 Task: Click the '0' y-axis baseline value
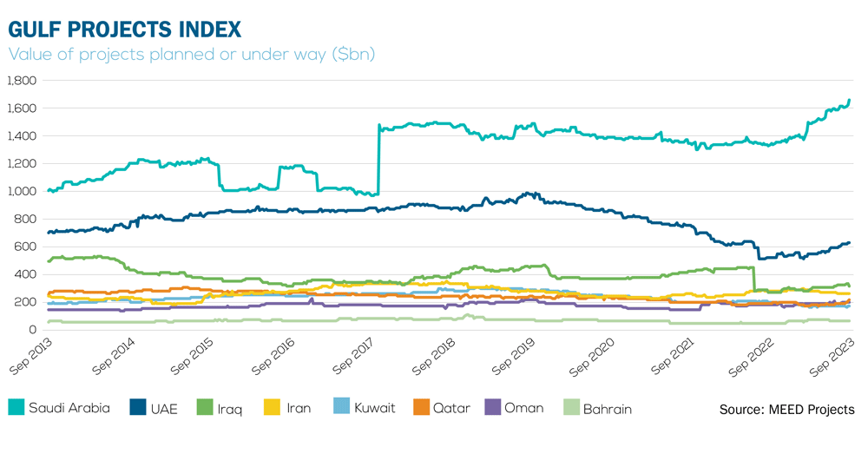click(34, 330)
